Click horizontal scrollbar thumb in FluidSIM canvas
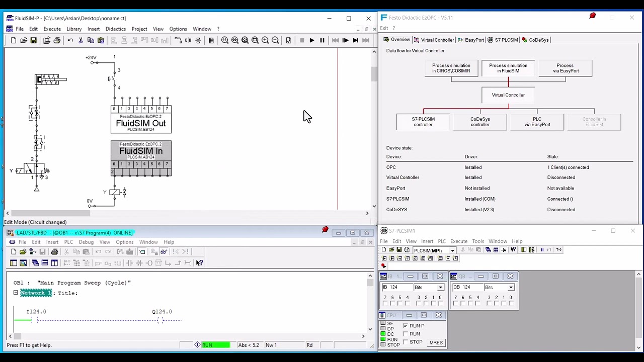Image resolution: width=644 pixels, height=362 pixels. [x=51, y=213]
